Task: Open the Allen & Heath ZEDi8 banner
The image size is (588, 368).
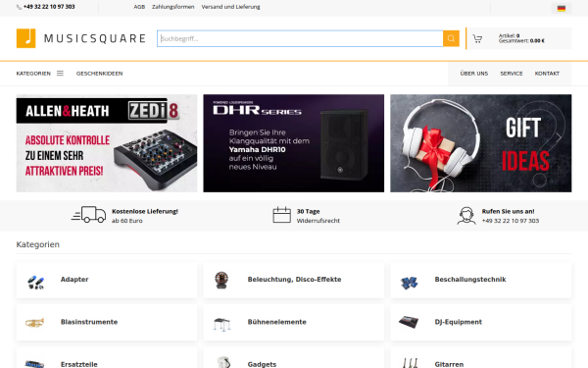Action: pos(107,143)
